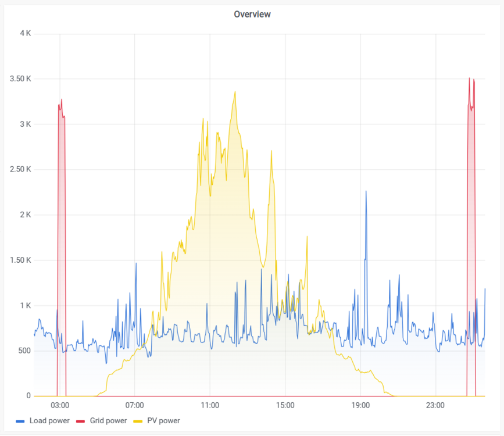This screenshot has height=436, width=504.
Task: Click the 07:00 time axis label
Action: click(134, 405)
